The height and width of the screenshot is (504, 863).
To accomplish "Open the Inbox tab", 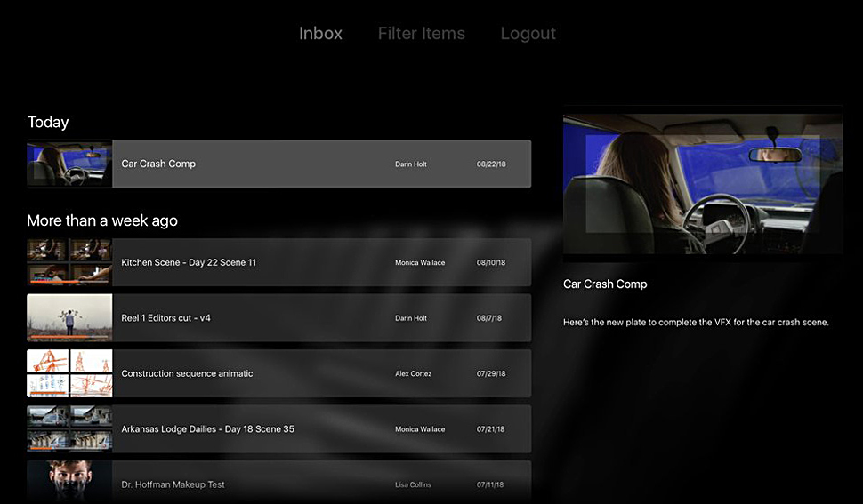I will tap(320, 34).
